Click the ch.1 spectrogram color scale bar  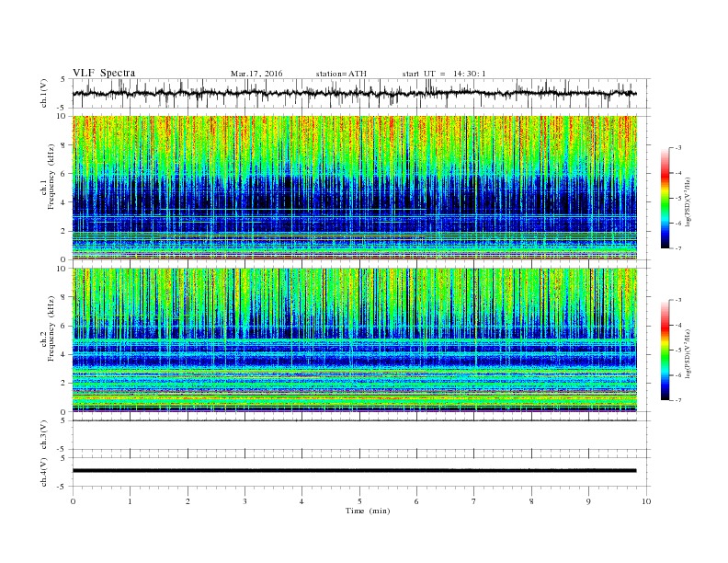[x=665, y=198]
